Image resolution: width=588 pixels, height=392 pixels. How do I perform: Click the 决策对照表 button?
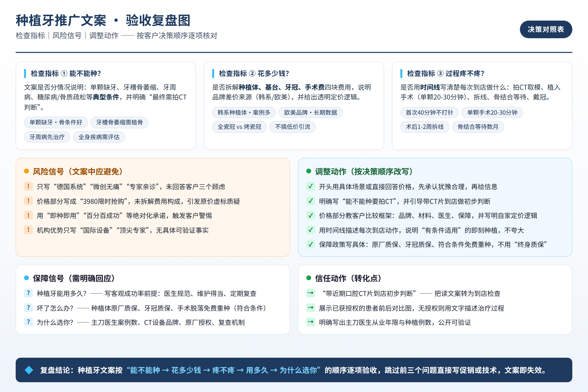(546, 29)
